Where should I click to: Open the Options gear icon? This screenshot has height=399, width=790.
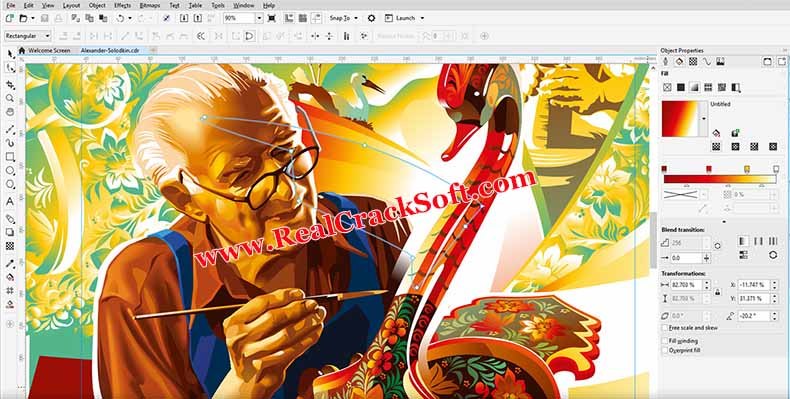coord(371,18)
